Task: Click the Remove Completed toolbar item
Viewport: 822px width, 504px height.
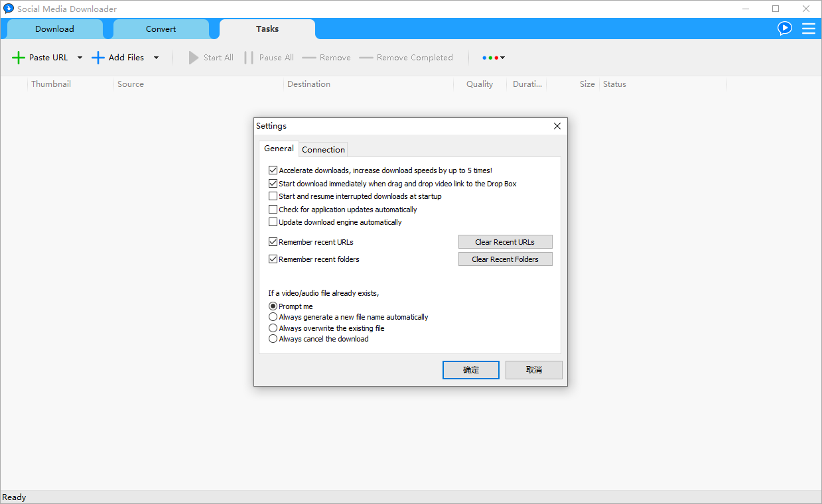Action: [x=406, y=58]
